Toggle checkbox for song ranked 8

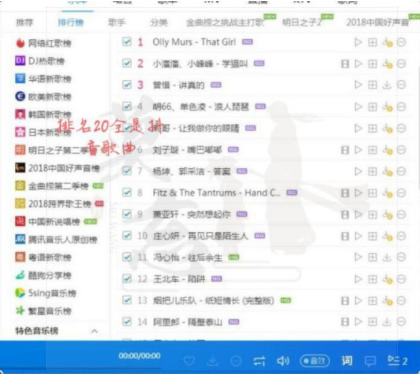point(127,193)
